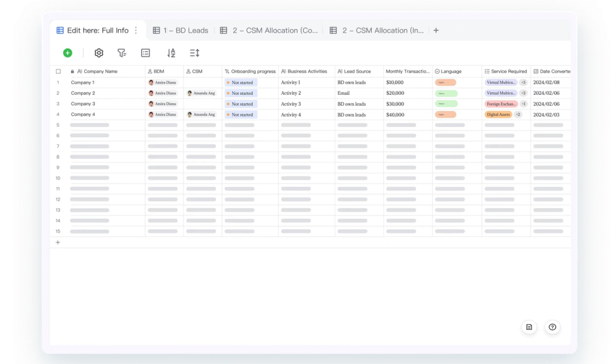The width and height of the screenshot is (611, 364).
Task: Click Not started status for Company 1
Action: pyautogui.click(x=240, y=82)
